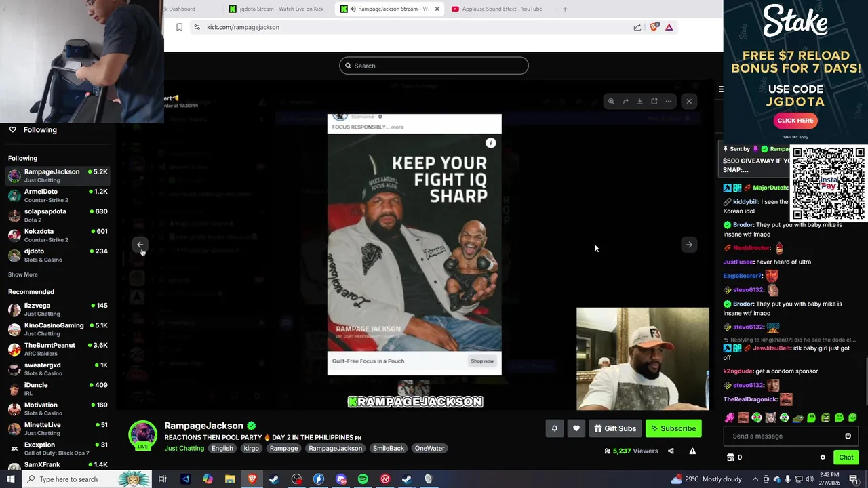Open File Explorer from taskbar
Viewport: 868px width, 488px height.
(230, 479)
